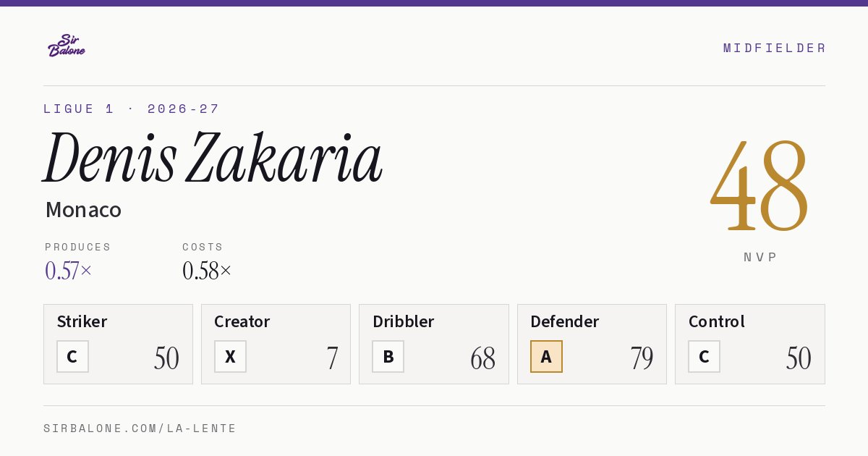The width and height of the screenshot is (868, 456).
Task: Open the Control rating card
Action: (750, 344)
